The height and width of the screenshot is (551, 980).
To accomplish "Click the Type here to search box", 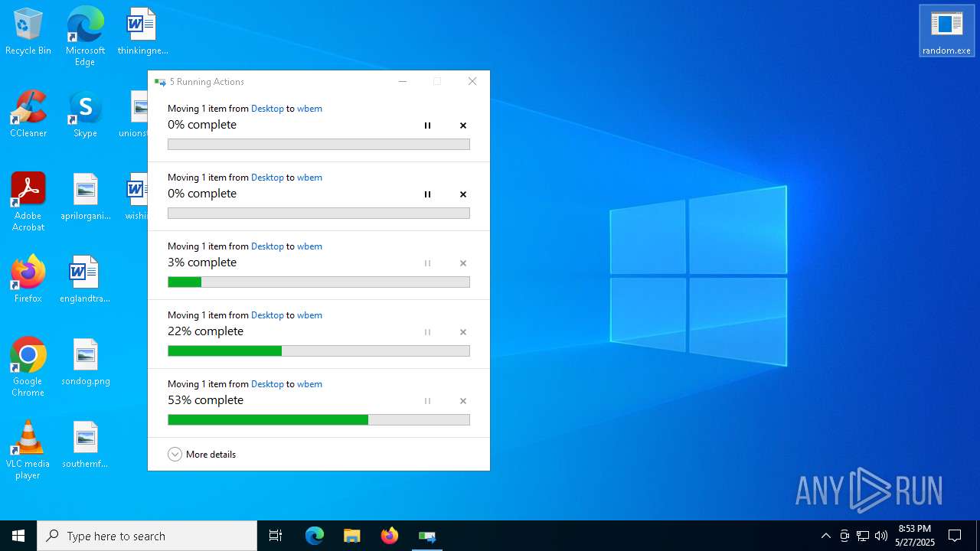I will coord(147,536).
